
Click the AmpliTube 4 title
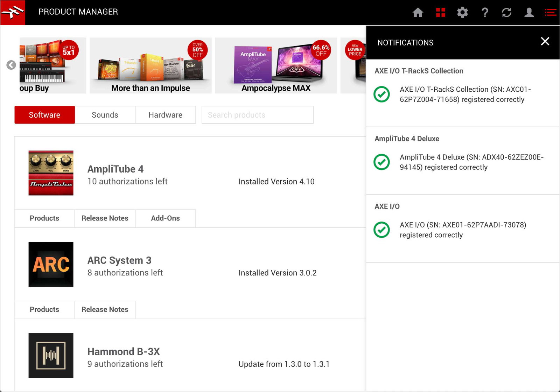115,169
